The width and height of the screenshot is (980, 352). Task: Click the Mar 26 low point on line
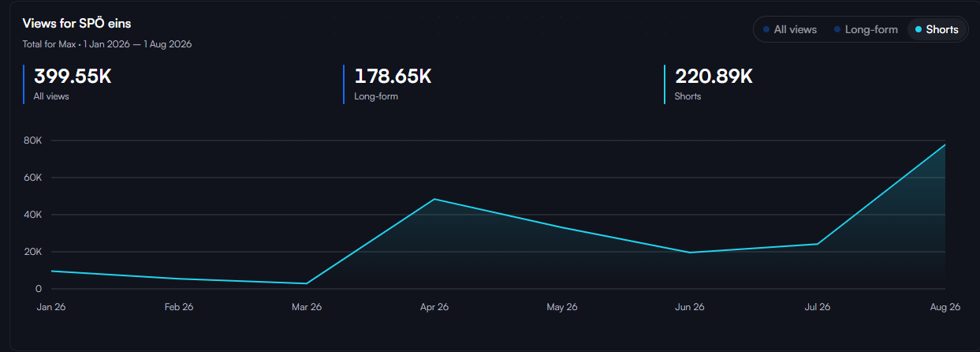(x=306, y=283)
